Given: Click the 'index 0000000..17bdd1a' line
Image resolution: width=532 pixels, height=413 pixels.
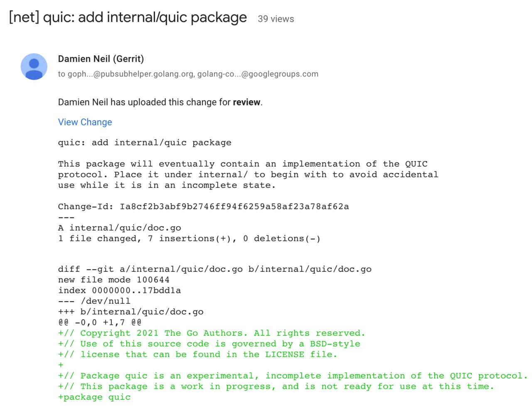Looking at the screenshot, I should pos(120,290).
